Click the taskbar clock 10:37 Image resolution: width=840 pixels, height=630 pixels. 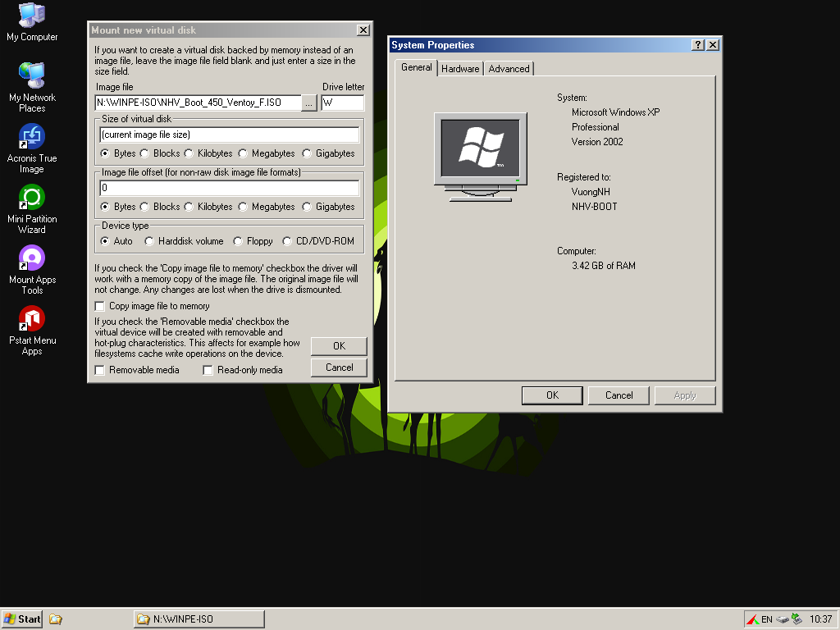tap(820, 619)
